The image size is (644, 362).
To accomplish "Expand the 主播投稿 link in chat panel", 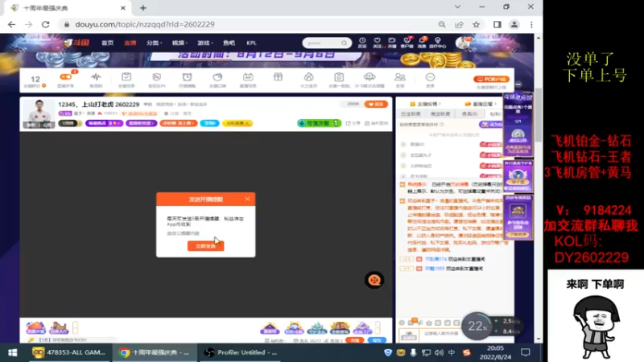I will 425,104.
